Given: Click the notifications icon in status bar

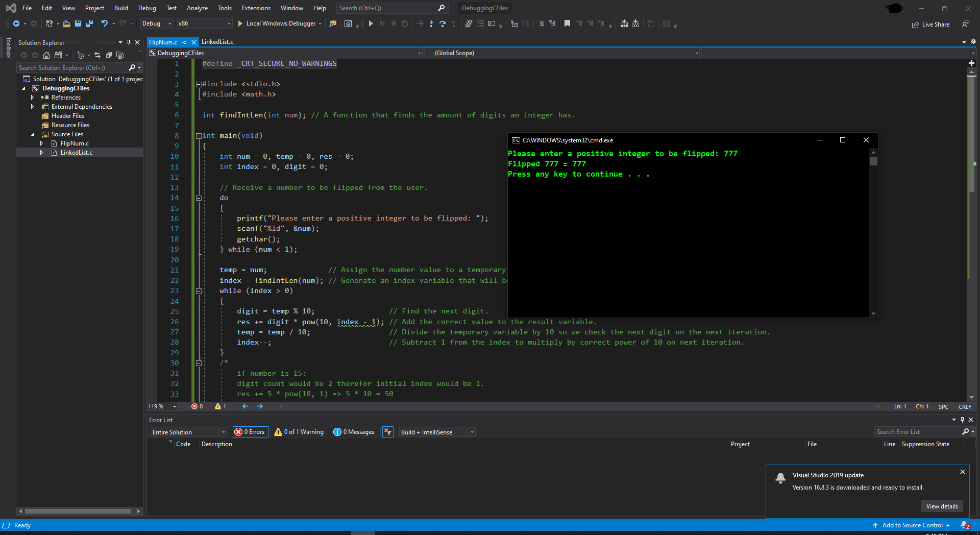Looking at the screenshot, I should pyautogui.click(x=965, y=525).
